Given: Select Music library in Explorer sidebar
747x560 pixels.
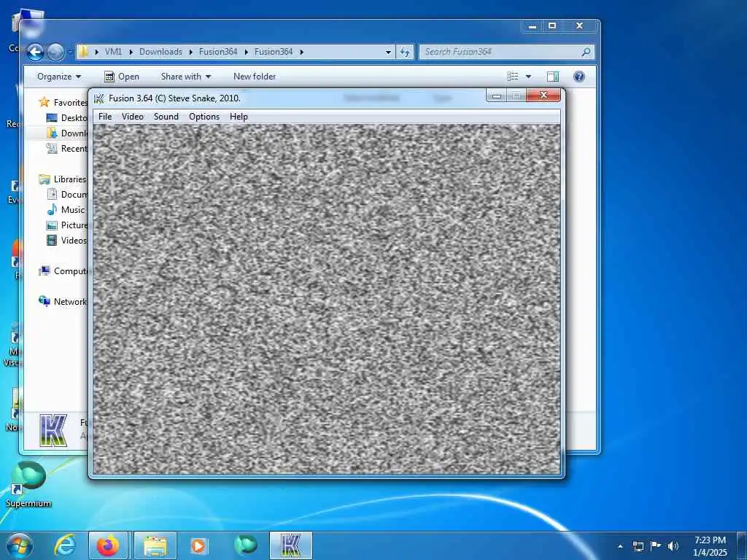Looking at the screenshot, I should click(x=66, y=209).
